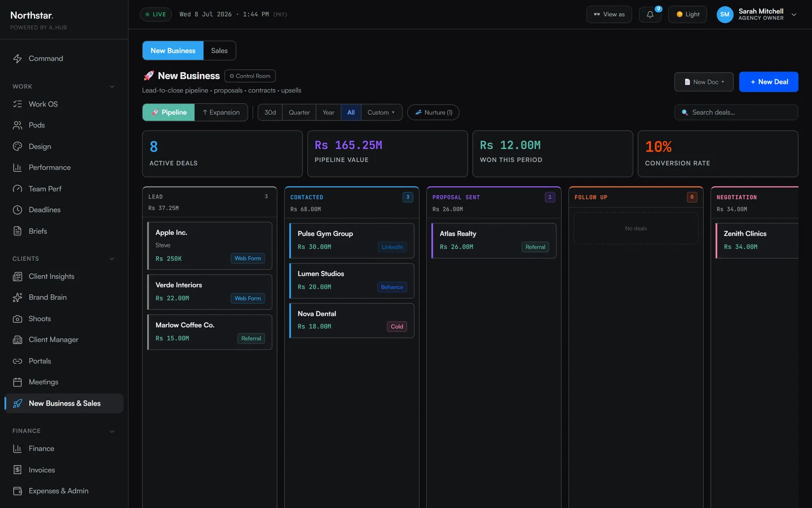Open the Control Room button
This screenshot has width=812, height=508.
250,76
